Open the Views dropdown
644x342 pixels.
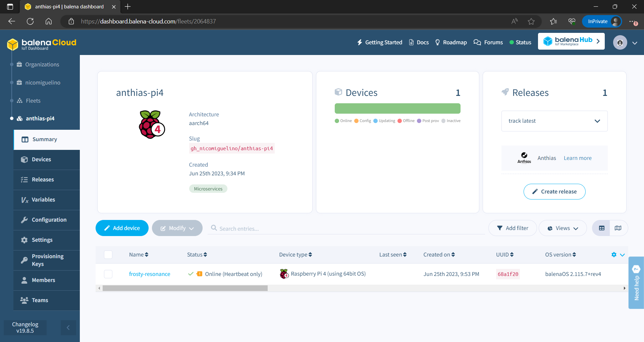coord(562,228)
